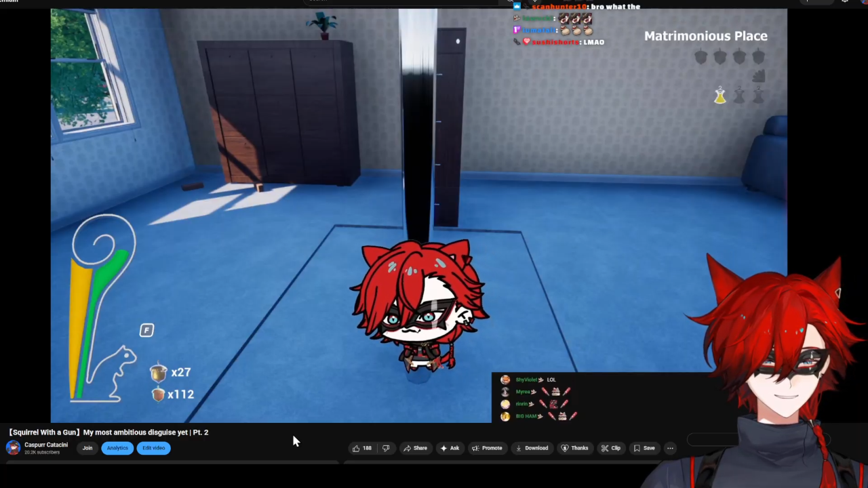Promote this video

click(x=487, y=448)
